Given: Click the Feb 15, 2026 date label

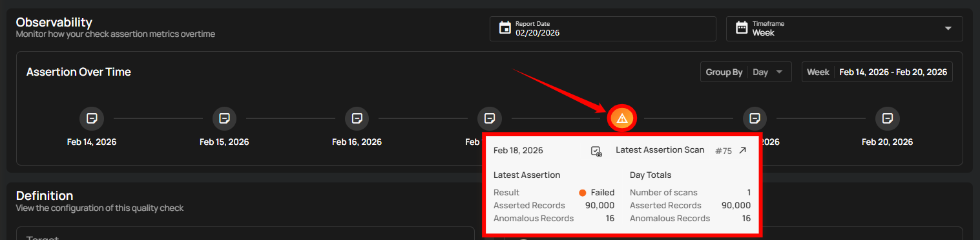Looking at the screenshot, I should [x=224, y=142].
